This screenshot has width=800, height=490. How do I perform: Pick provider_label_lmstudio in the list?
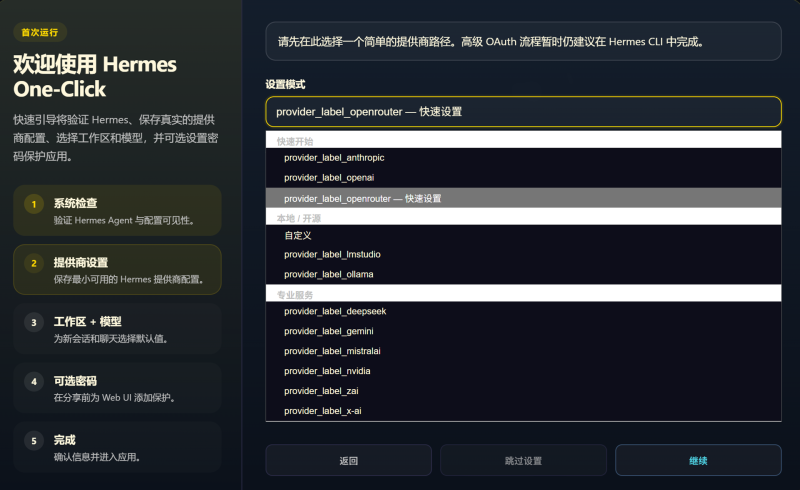pos(523,254)
